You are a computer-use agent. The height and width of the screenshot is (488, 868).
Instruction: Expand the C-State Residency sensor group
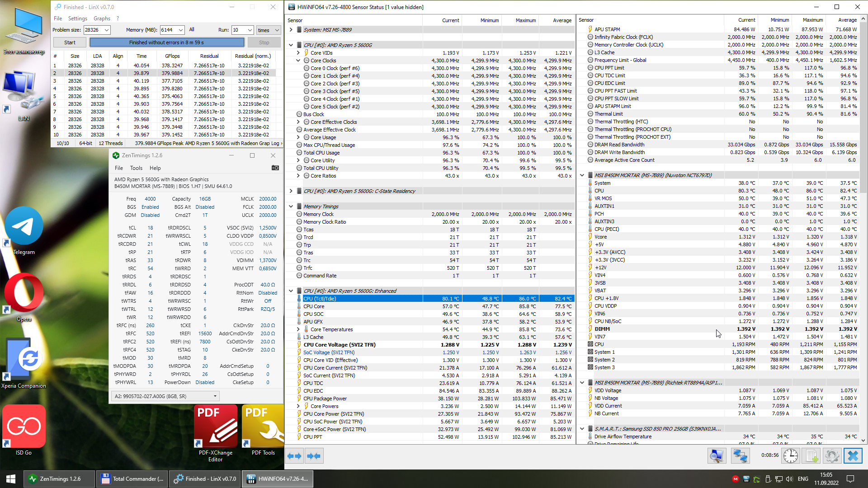pos(291,191)
